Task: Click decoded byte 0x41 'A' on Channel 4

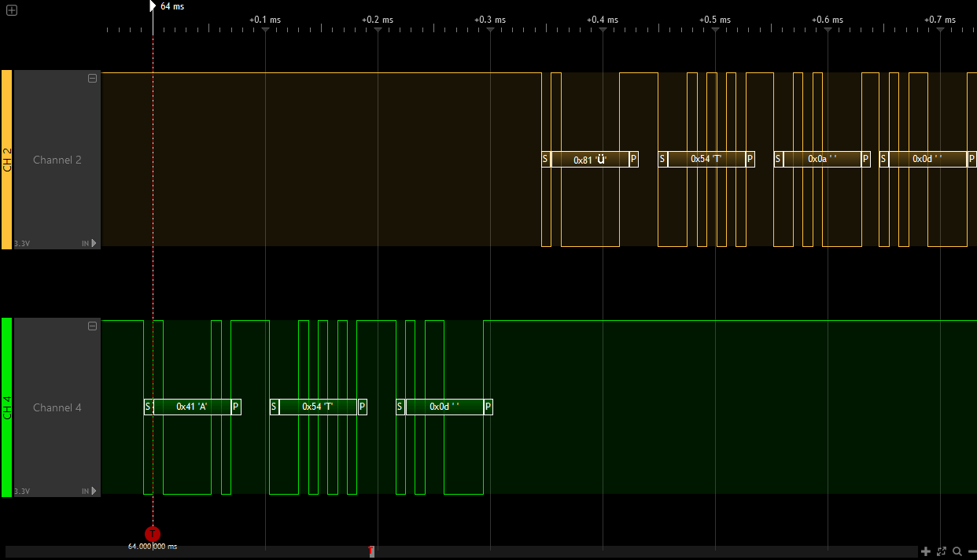Action: click(x=192, y=407)
